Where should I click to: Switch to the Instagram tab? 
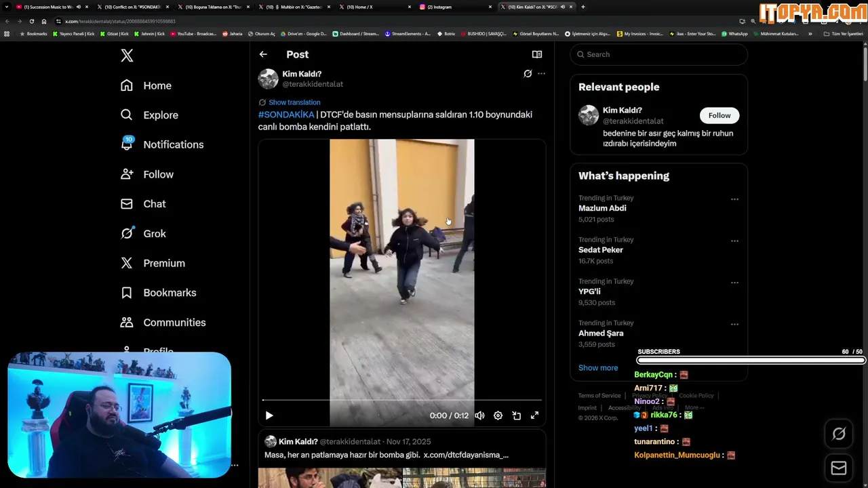tap(455, 7)
